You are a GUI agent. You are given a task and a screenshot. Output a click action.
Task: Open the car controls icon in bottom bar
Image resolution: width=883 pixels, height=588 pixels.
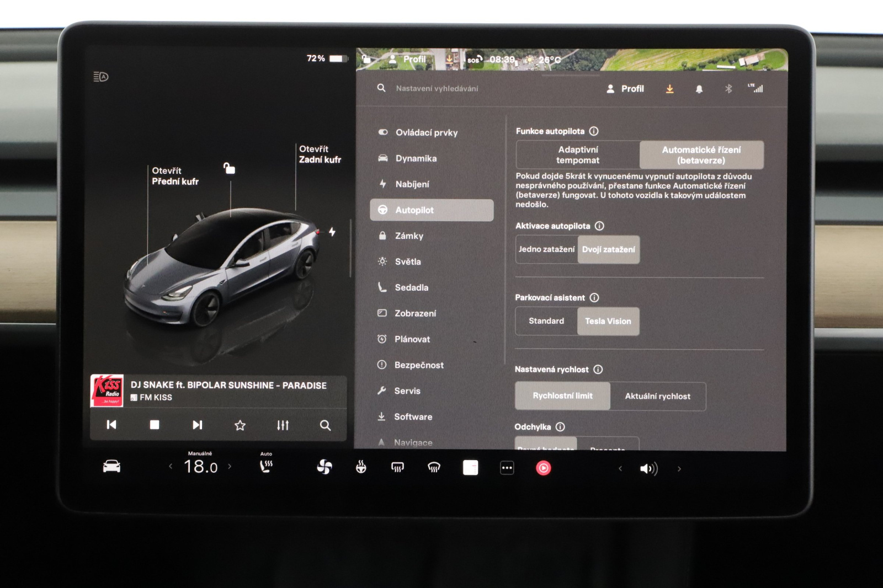point(111,467)
